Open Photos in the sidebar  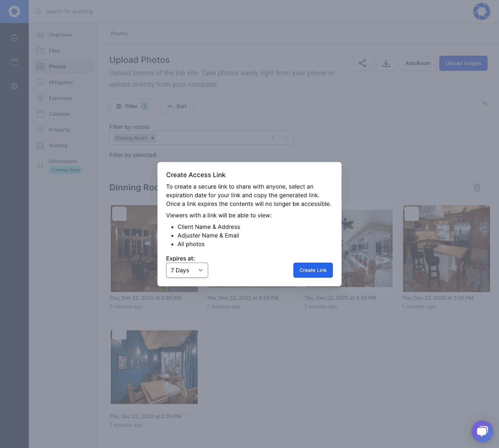click(63, 66)
